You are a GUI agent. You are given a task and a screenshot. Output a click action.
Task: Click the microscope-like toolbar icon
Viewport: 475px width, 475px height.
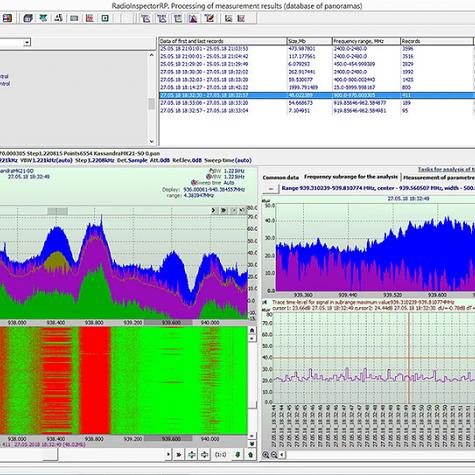[59, 18]
